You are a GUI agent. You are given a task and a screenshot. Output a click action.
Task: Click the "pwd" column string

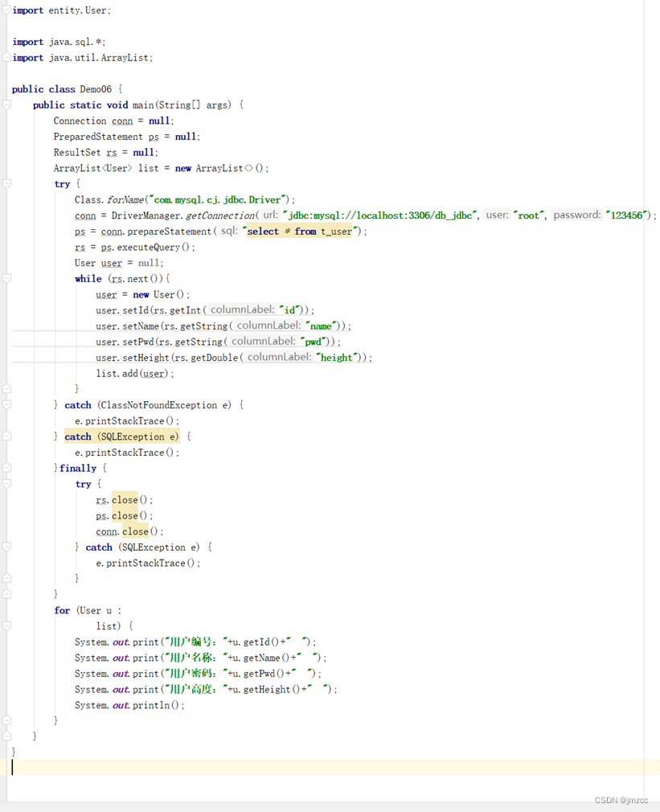click(x=314, y=342)
